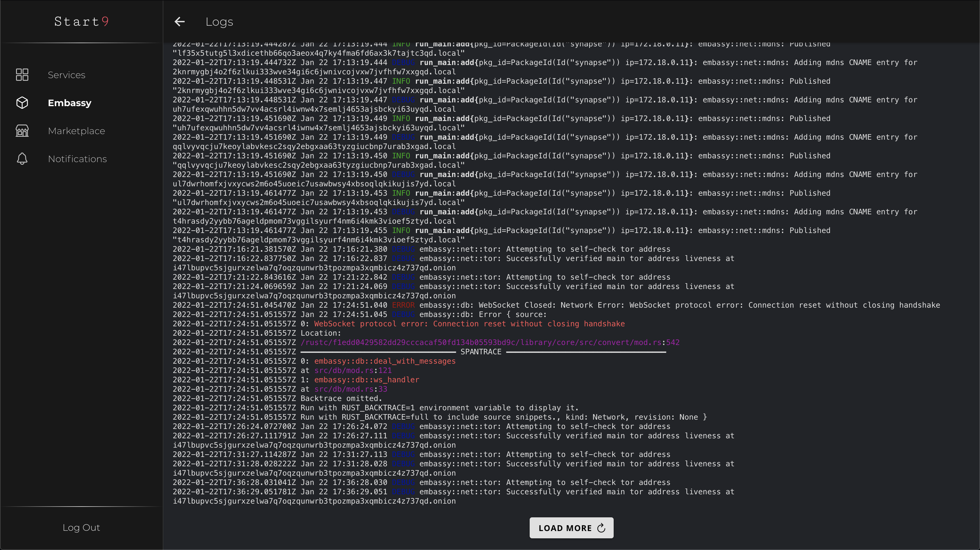Viewport: 980px width, 550px height.
Task: Open the Services menu item
Action: (66, 75)
